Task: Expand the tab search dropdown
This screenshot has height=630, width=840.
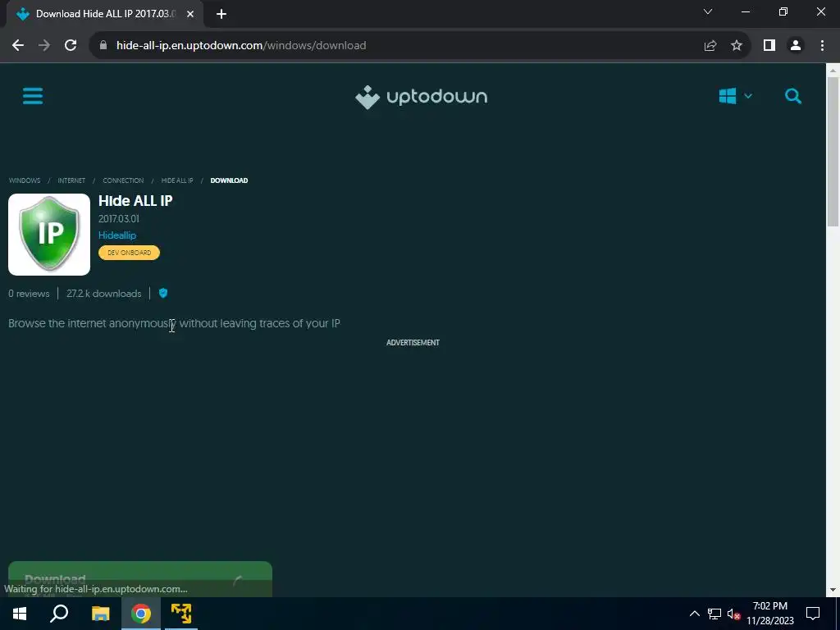Action: click(x=708, y=11)
